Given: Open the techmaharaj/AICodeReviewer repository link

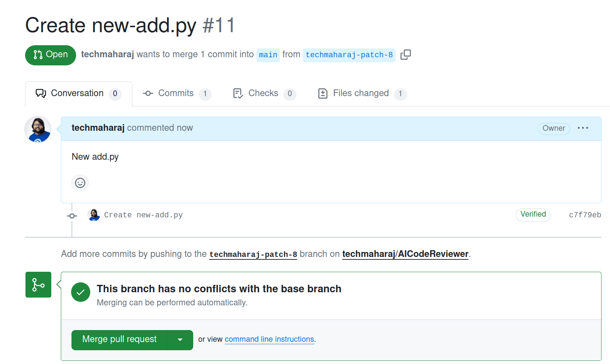Looking at the screenshot, I should [405, 254].
